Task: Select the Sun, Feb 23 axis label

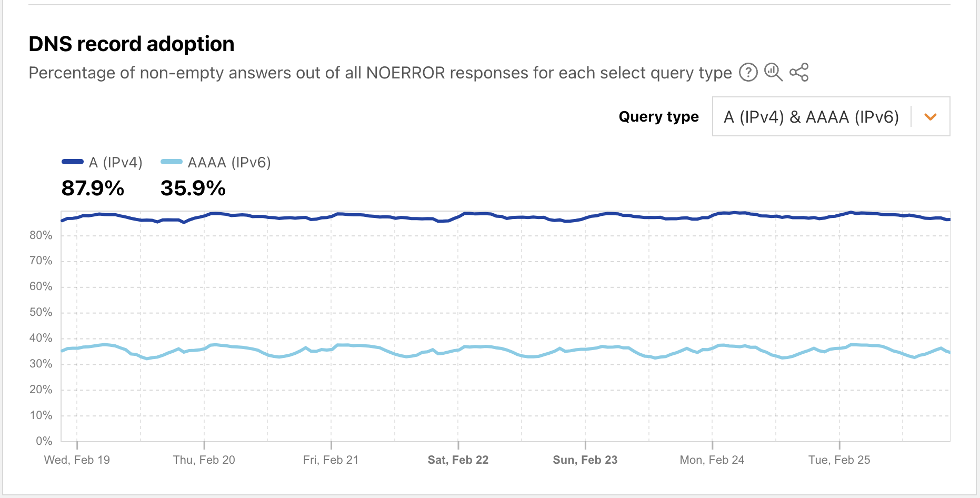Action: (x=585, y=460)
